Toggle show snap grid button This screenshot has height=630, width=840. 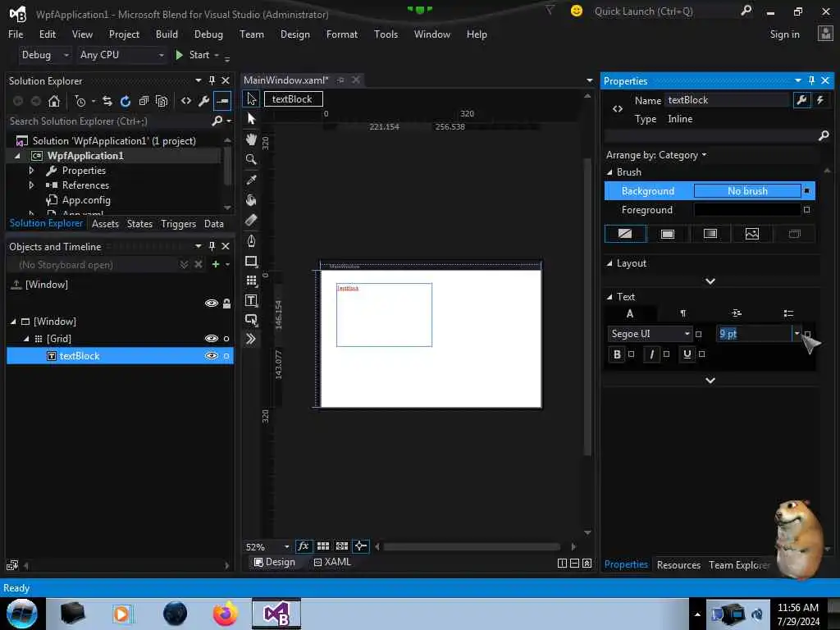323,546
